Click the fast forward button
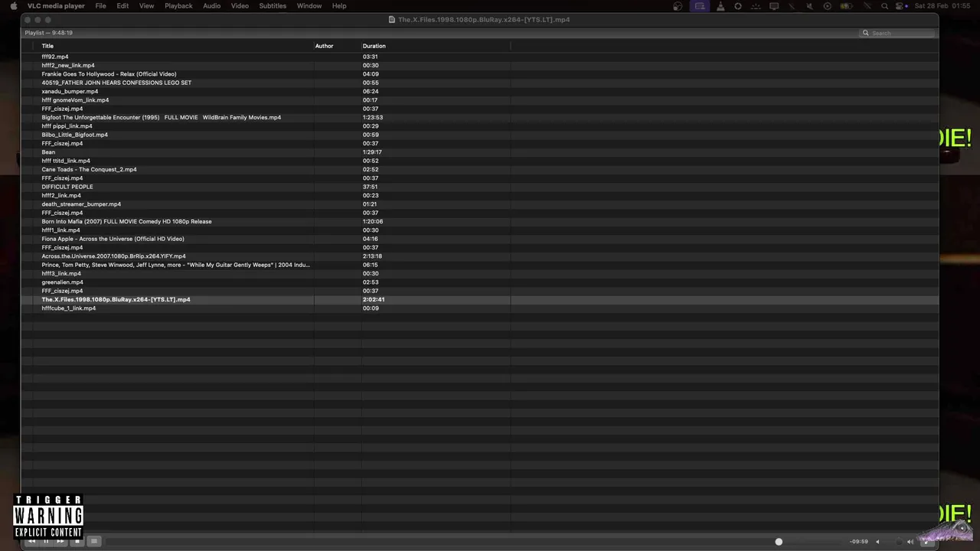Screen dimensions: 980x551 (x=60, y=541)
